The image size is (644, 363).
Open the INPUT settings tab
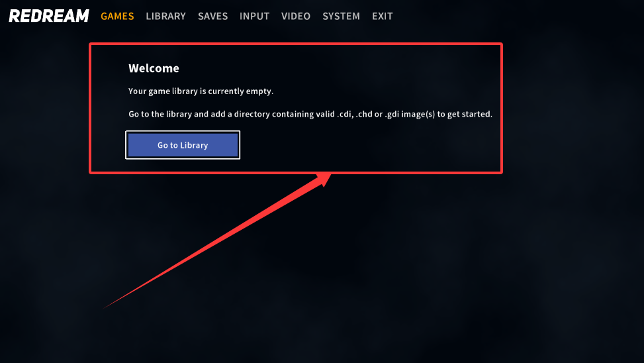pos(255,16)
